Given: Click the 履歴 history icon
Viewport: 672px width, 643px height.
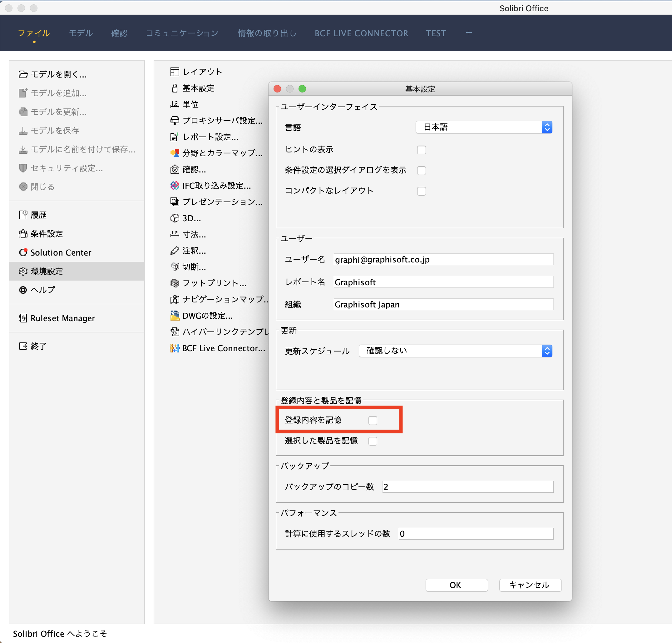Looking at the screenshot, I should (x=23, y=215).
